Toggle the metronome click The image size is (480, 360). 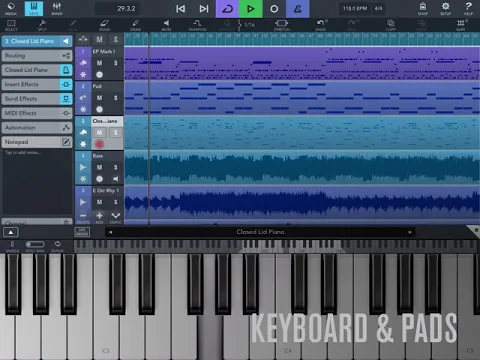coord(297,9)
